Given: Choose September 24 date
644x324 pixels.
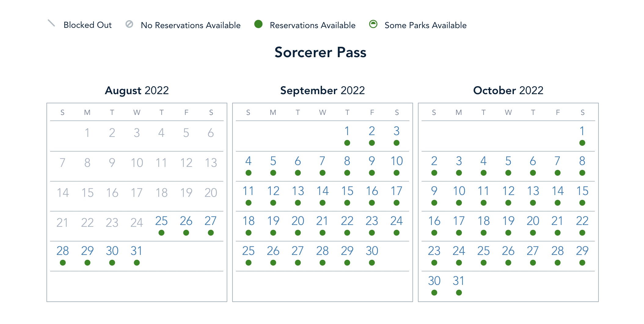Looking at the screenshot, I should click(396, 221).
